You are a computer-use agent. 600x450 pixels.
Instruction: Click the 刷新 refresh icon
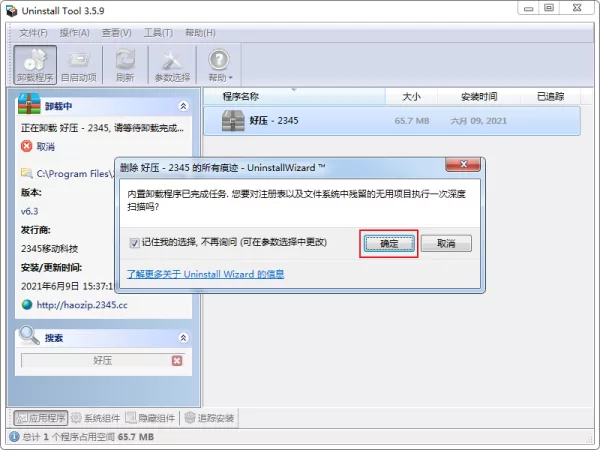125,65
